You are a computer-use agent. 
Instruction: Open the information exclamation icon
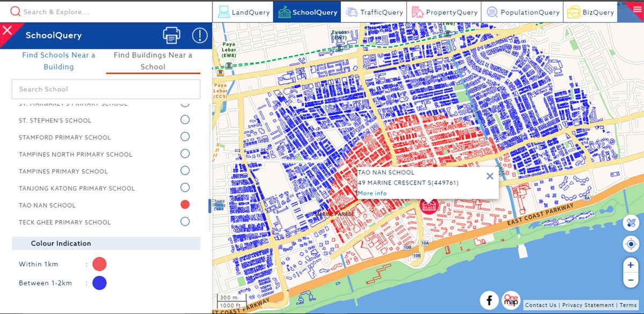point(200,36)
